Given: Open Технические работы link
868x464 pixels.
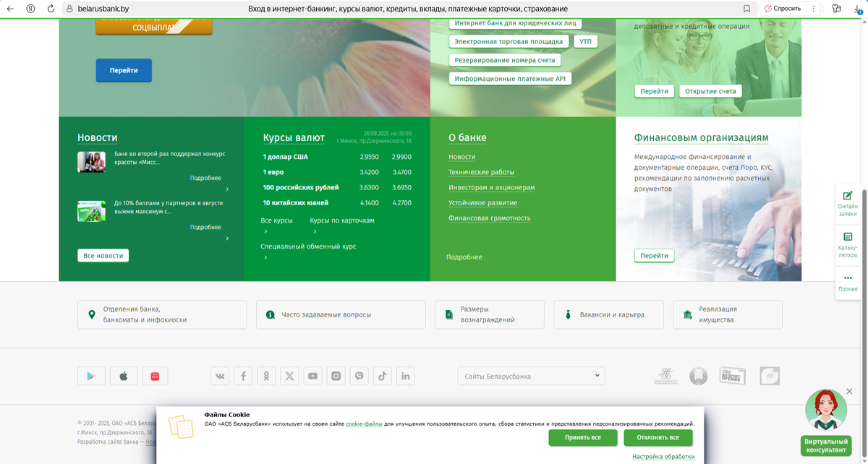Looking at the screenshot, I should 481,172.
